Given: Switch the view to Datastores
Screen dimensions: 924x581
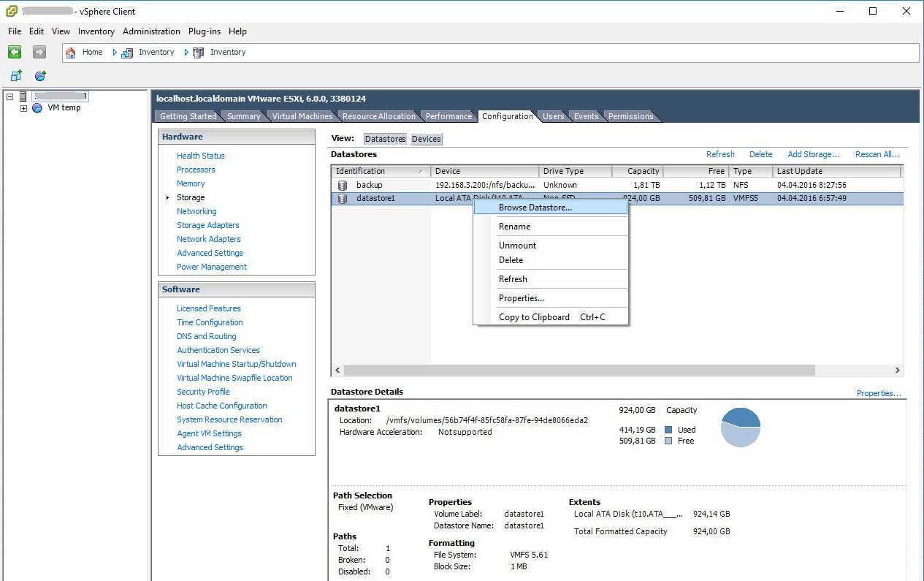Looking at the screenshot, I should click(x=385, y=139).
